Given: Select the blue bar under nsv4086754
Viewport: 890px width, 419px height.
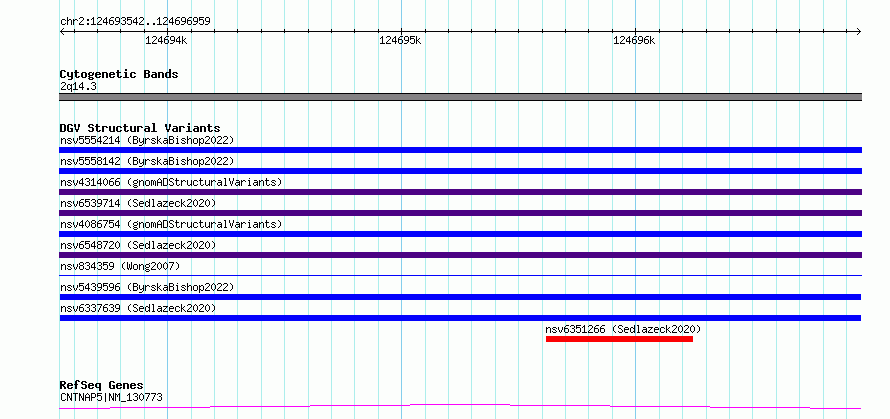Looking at the screenshot, I should 460,234.
